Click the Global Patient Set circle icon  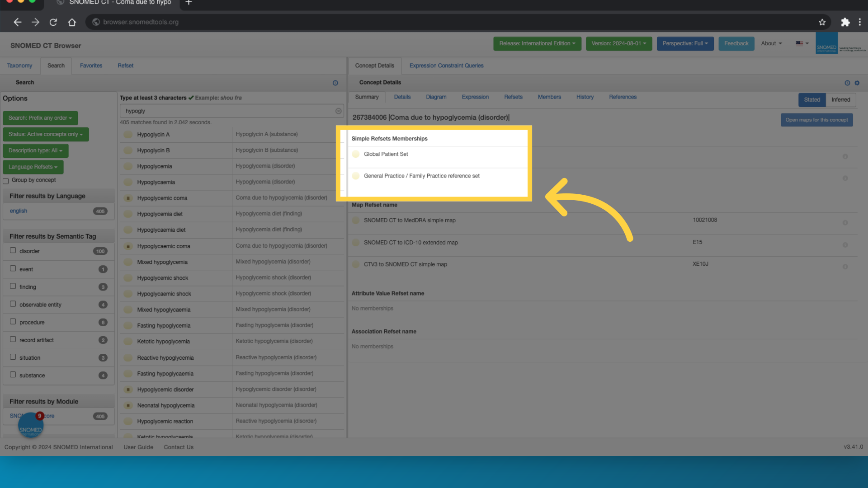(356, 154)
